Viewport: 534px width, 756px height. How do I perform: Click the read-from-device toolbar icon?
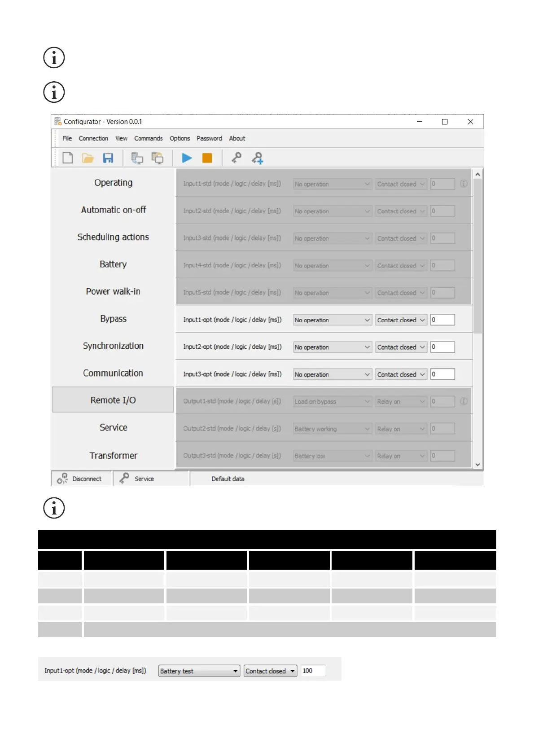pyautogui.click(x=137, y=158)
